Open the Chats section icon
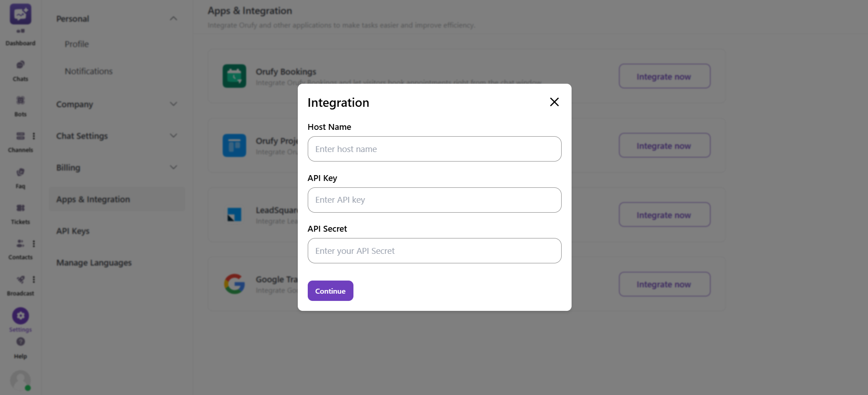This screenshot has width=868, height=395. (20, 65)
